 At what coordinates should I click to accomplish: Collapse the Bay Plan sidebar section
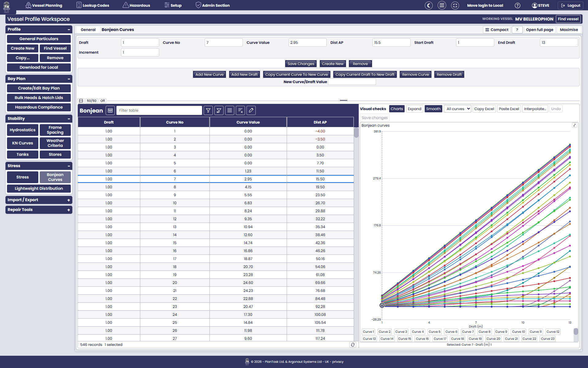[x=69, y=79]
